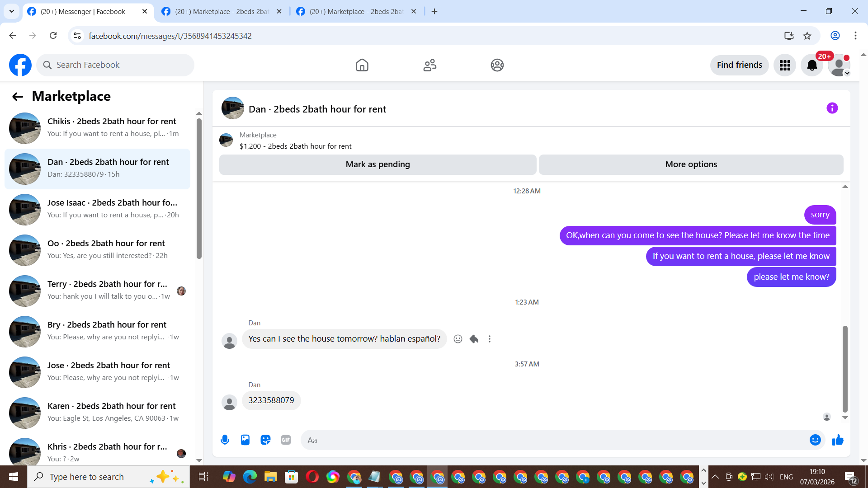Open the Jose 2beds 2bath conversation
This screenshot has width=868, height=488.
point(97,372)
